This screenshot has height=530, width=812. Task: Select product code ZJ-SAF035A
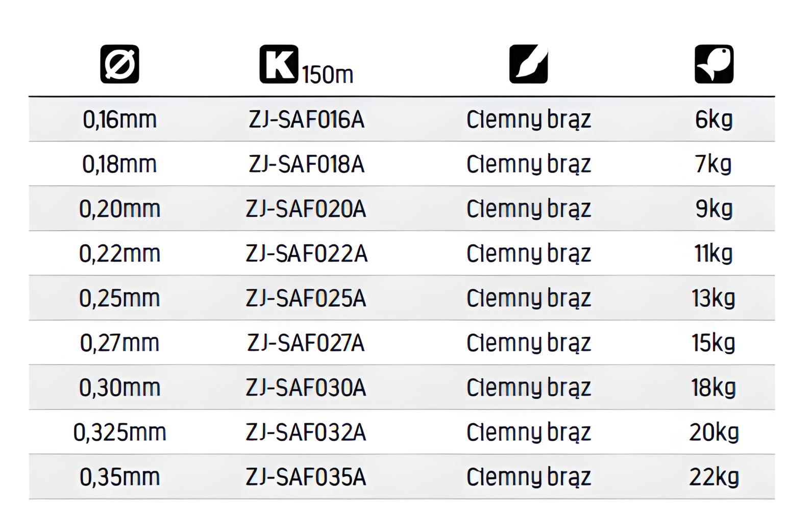306,477
